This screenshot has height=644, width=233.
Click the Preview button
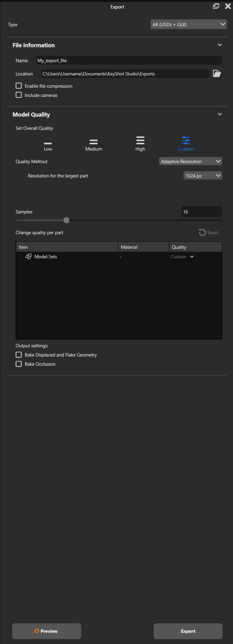[46, 631]
